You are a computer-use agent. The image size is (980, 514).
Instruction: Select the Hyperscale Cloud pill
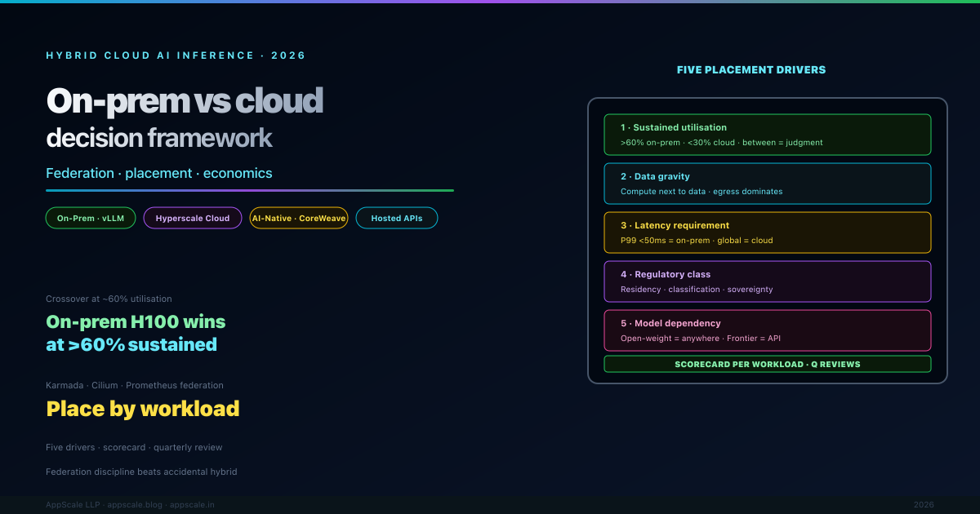(x=193, y=218)
